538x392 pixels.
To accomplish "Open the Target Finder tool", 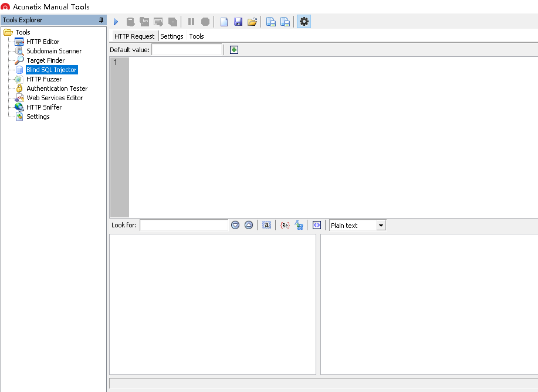I will point(45,60).
